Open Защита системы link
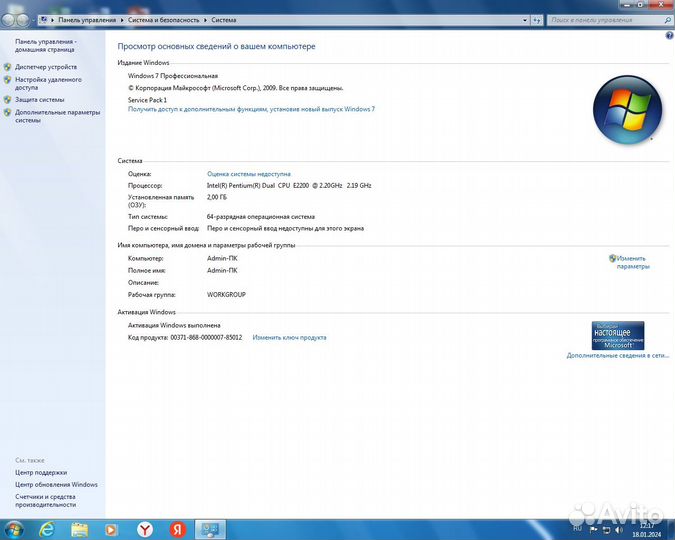Screen dimensions: 675x540 coord(40,100)
